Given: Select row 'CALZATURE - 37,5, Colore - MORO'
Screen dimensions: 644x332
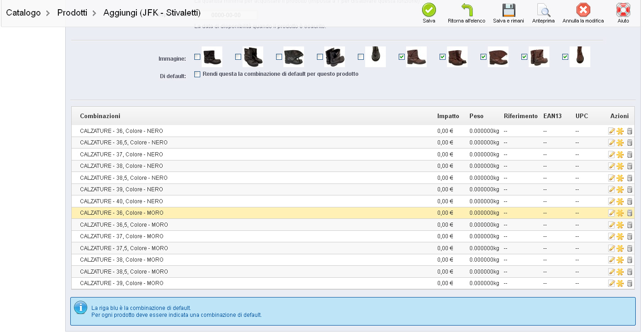Looking at the screenshot, I should [x=353, y=248].
